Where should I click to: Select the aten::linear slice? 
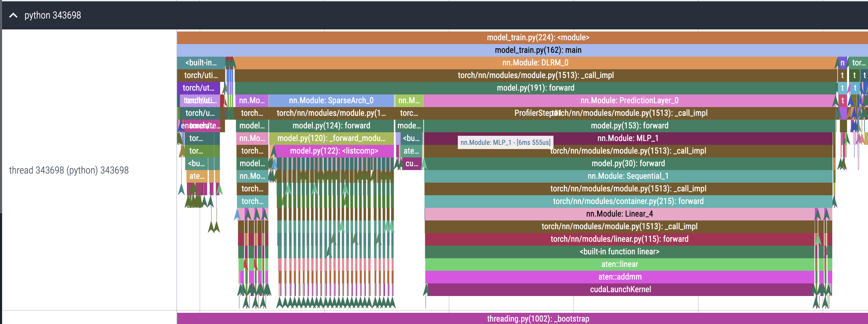coord(619,264)
